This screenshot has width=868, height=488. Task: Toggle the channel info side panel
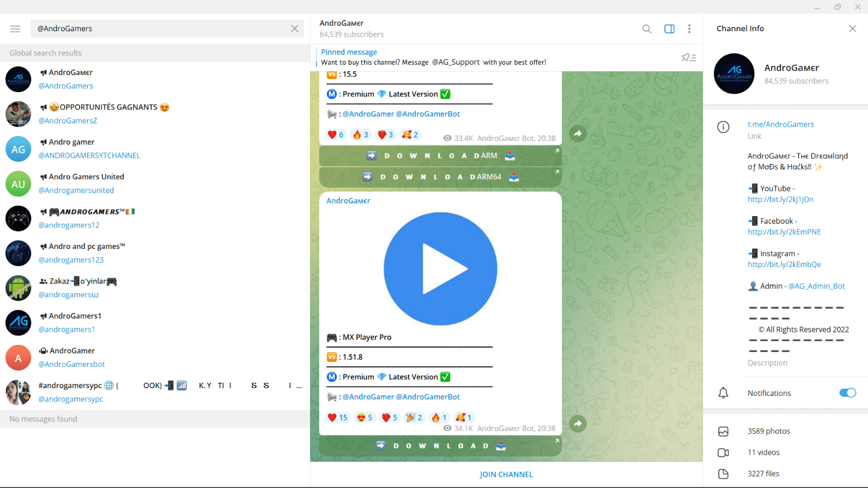pyautogui.click(x=669, y=29)
